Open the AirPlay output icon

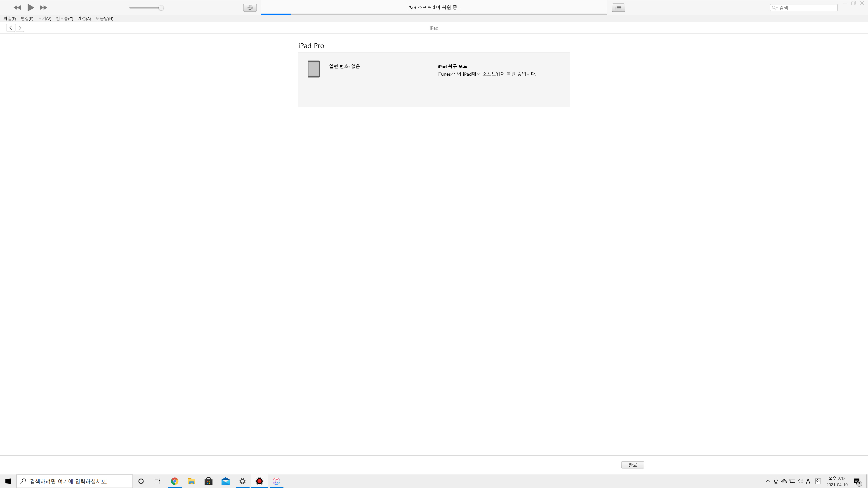(250, 8)
